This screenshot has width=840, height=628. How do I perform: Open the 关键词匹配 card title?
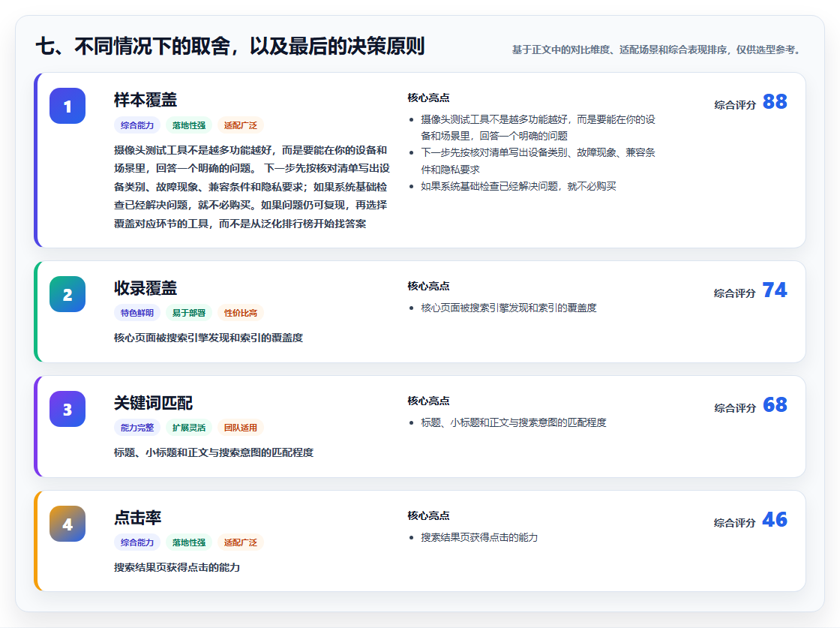click(153, 403)
